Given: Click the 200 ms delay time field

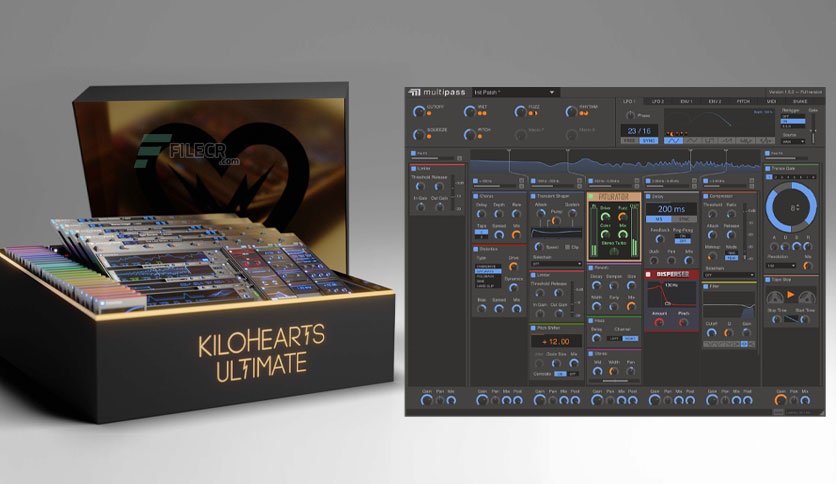Looking at the screenshot, I should (671, 208).
